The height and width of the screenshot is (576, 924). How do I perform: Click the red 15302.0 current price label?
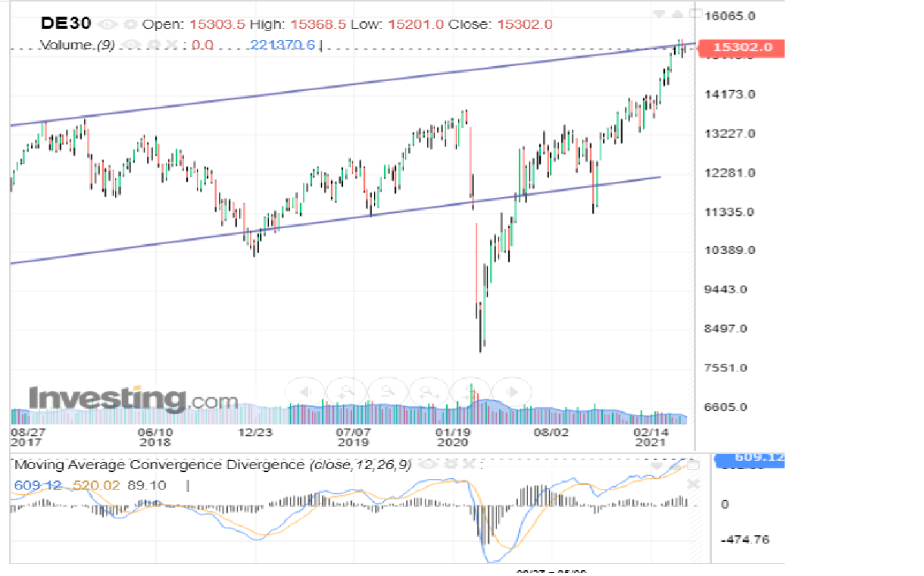point(741,48)
